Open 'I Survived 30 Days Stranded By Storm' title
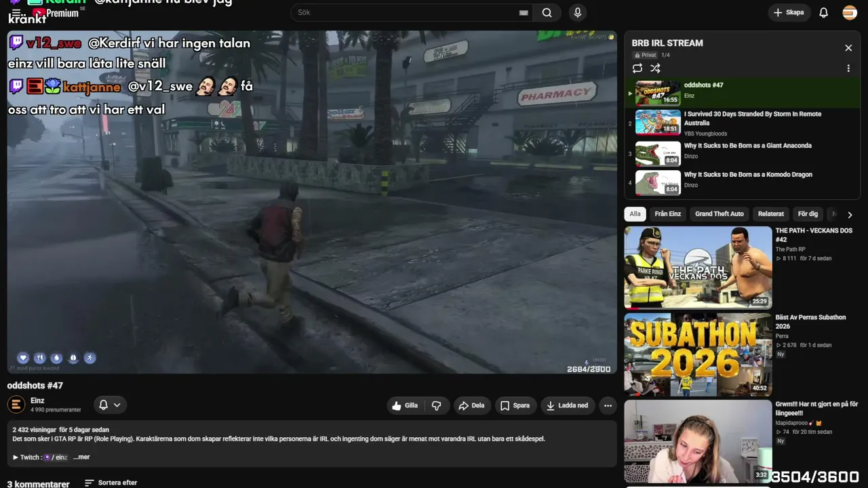868x488 pixels. point(753,119)
